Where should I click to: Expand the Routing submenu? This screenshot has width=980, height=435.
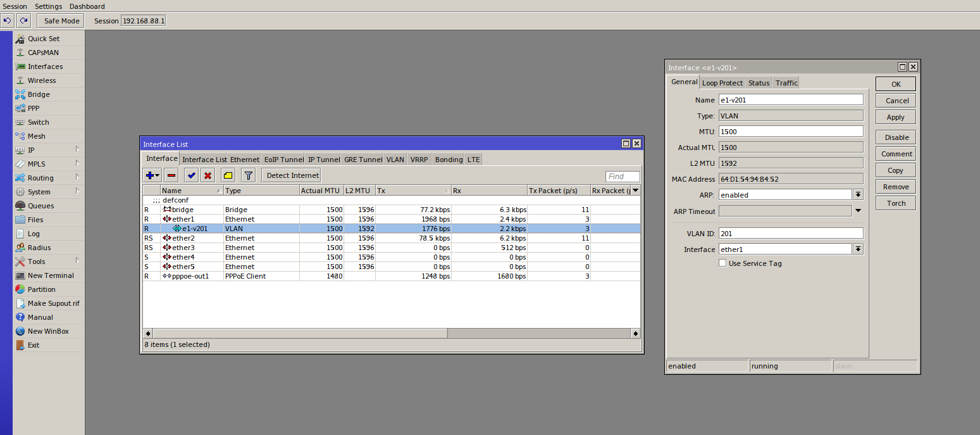point(78,178)
